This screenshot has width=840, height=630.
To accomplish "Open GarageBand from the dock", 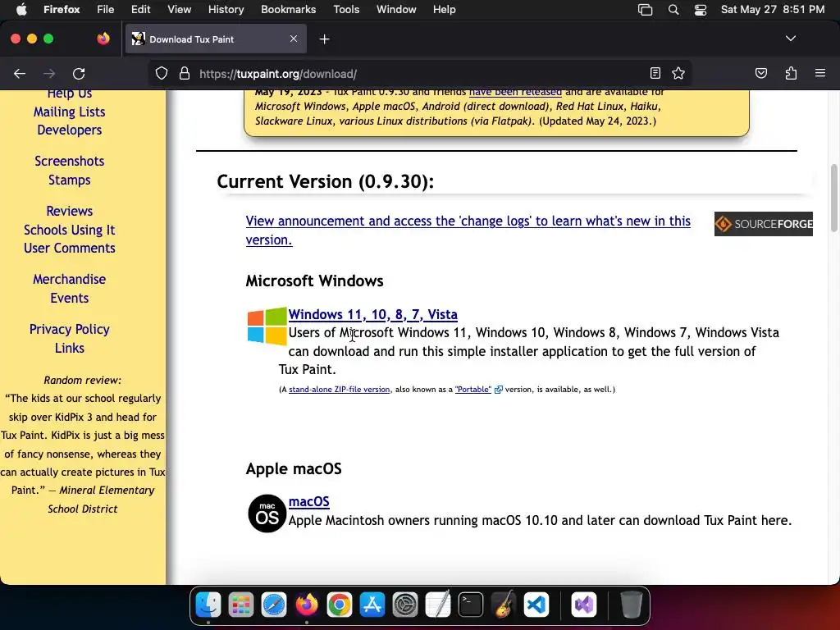I will point(504,605).
